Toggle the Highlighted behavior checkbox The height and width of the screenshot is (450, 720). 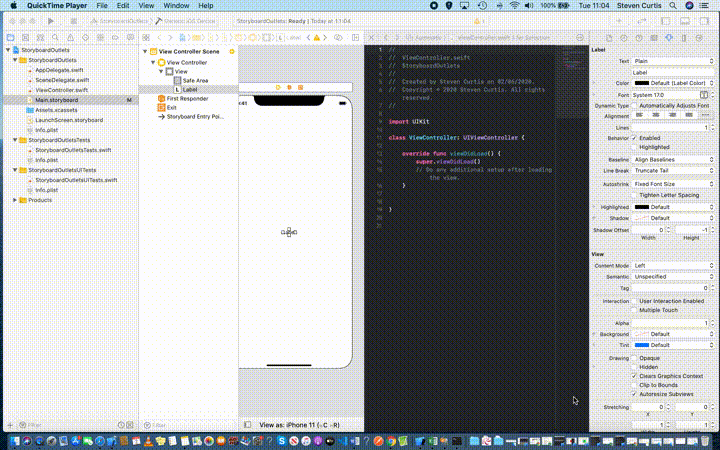pyautogui.click(x=634, y=147)
